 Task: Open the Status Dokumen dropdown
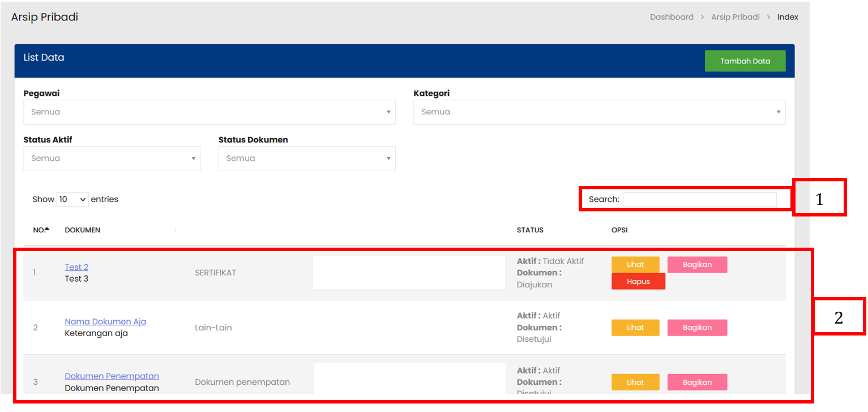click(x=306, y=159)
